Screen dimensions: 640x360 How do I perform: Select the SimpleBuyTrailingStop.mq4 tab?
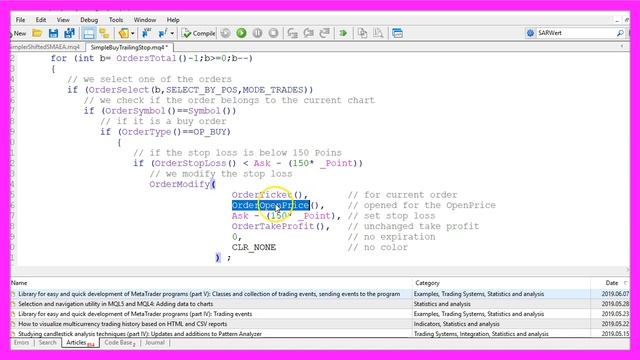click(x=129, y=47)
